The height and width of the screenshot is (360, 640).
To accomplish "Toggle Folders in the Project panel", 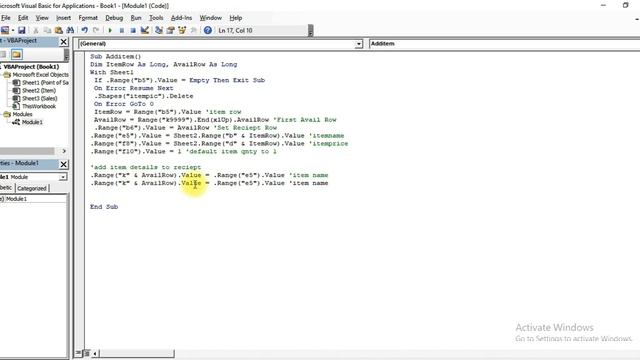I will pyautogui.click(x=16, y=54).
